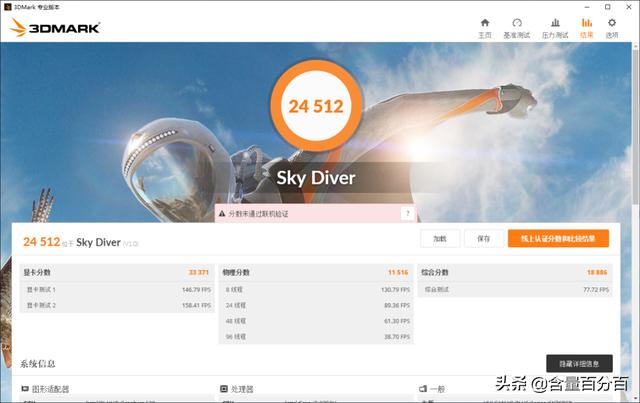Click the 显卡分数 graphics score header
Screen dimensions: 640x403
37,272
